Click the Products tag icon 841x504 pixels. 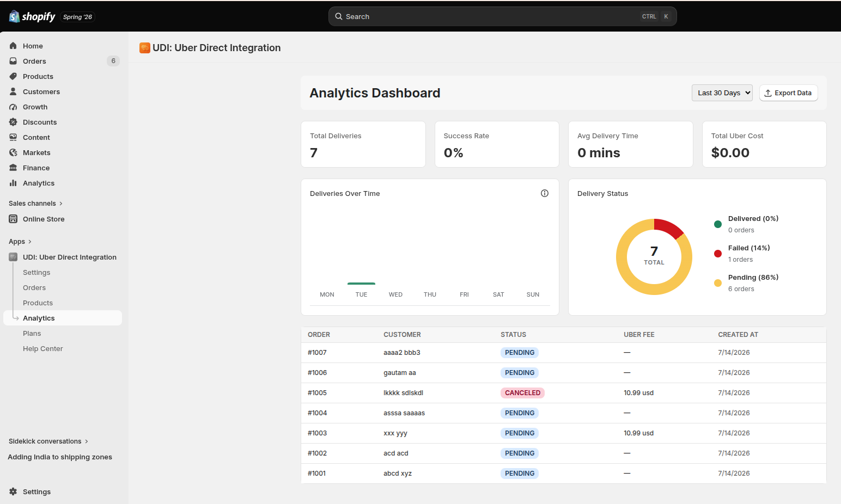(13, 76)
